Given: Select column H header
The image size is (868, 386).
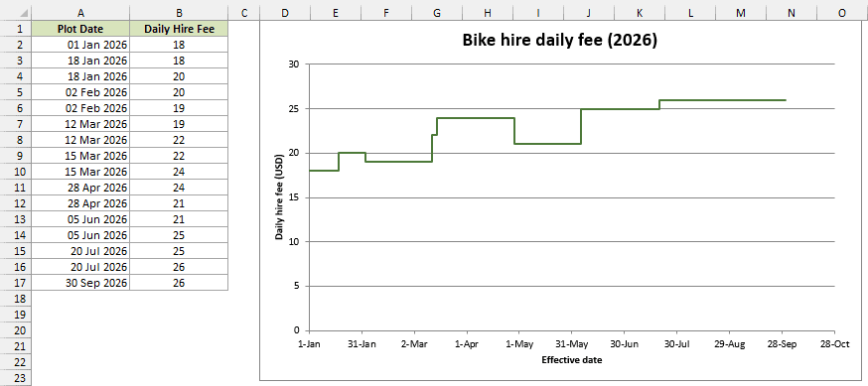Looking at the screenshot, I should click(x=488, y=13).
